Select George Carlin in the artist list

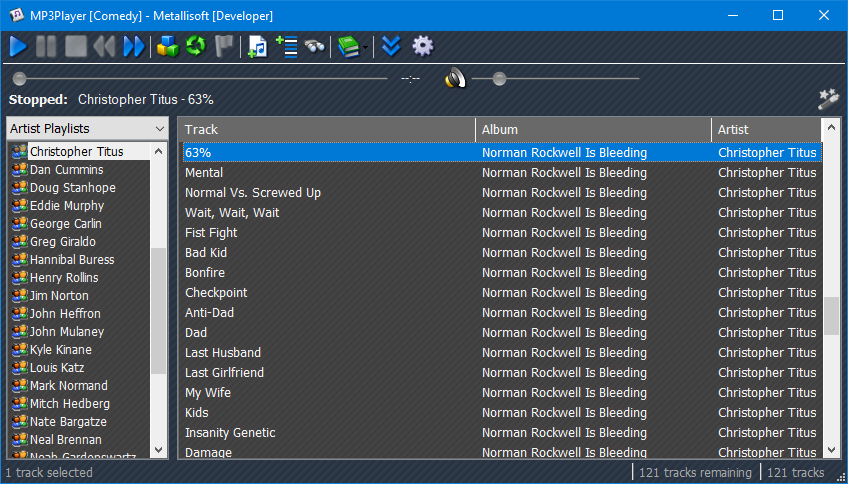pos(65,224)
